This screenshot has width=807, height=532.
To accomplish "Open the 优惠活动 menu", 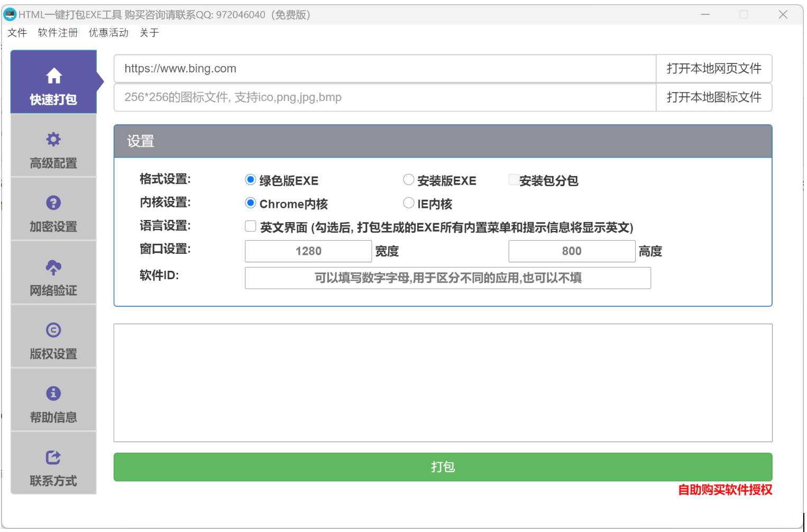I will [108, 32].
